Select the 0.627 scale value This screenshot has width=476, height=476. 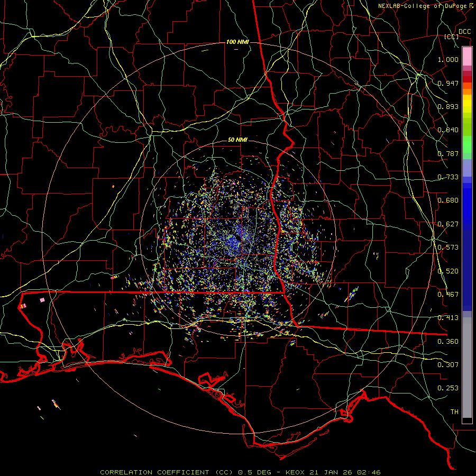[448, 224]
